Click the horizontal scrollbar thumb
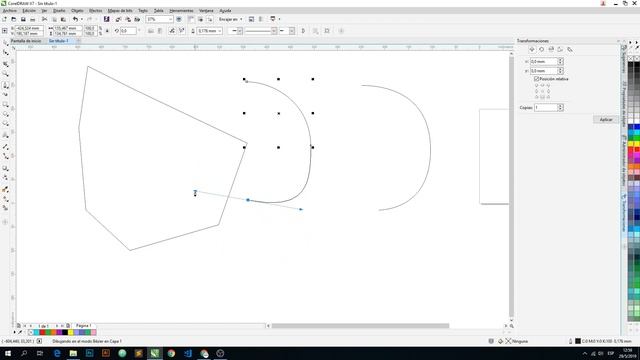Screen dimensions: 640x360 pos(360,326)
